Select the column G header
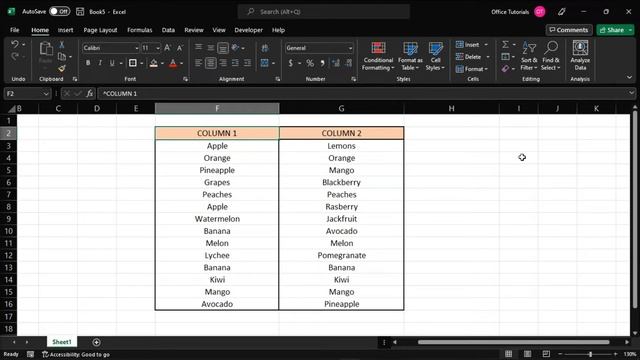This screenshot has height=360, width=640. (x=341, y=109)
